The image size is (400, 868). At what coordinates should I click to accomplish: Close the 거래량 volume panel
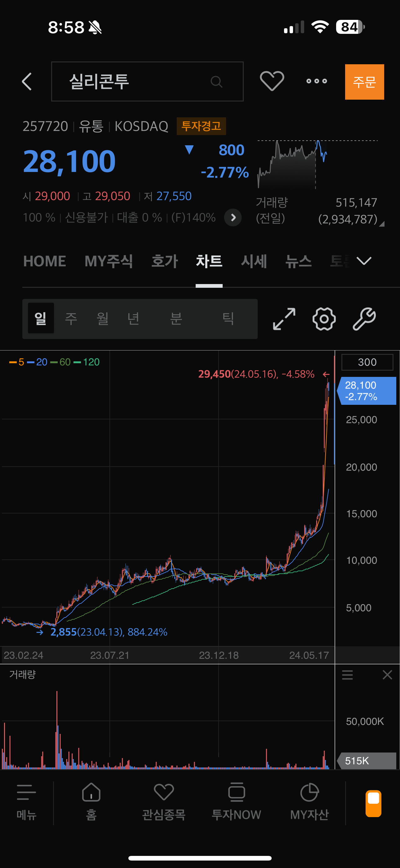point(387,675)
